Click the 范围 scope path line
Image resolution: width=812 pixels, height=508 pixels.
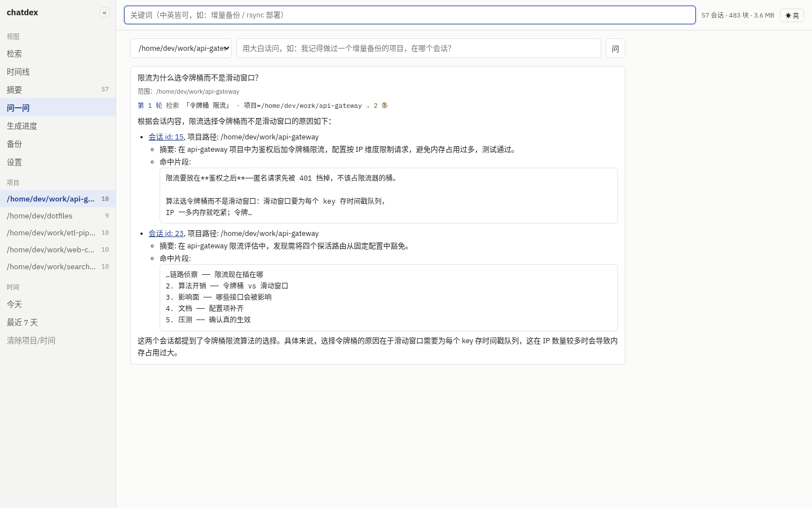188,91
